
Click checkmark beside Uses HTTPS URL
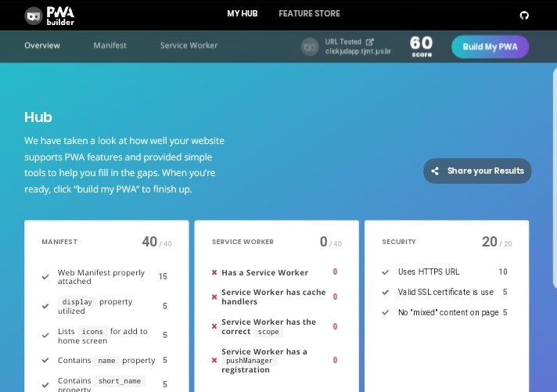pos(386,272)
